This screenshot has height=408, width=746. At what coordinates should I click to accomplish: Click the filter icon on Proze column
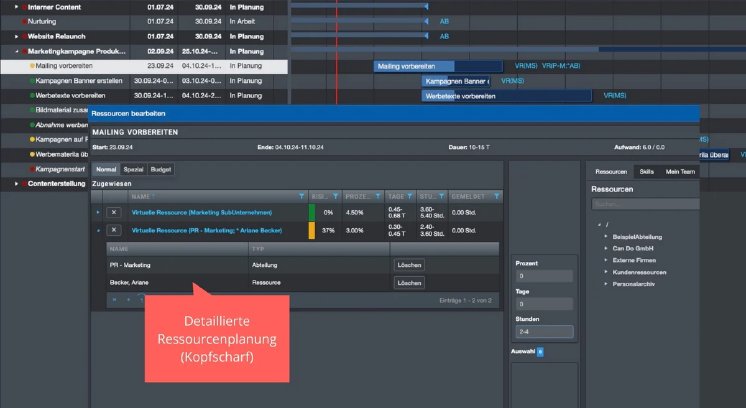coord(375,196)
